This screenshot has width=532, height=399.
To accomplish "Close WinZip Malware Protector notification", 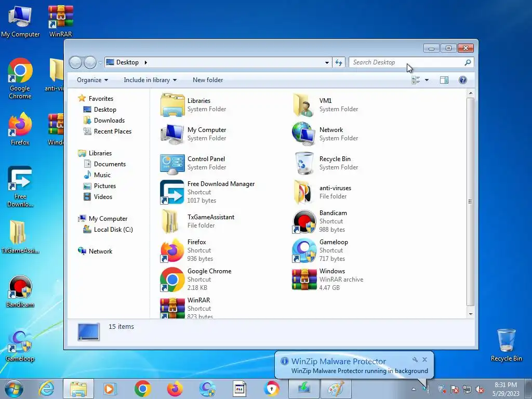I will (x=425, y=360).
